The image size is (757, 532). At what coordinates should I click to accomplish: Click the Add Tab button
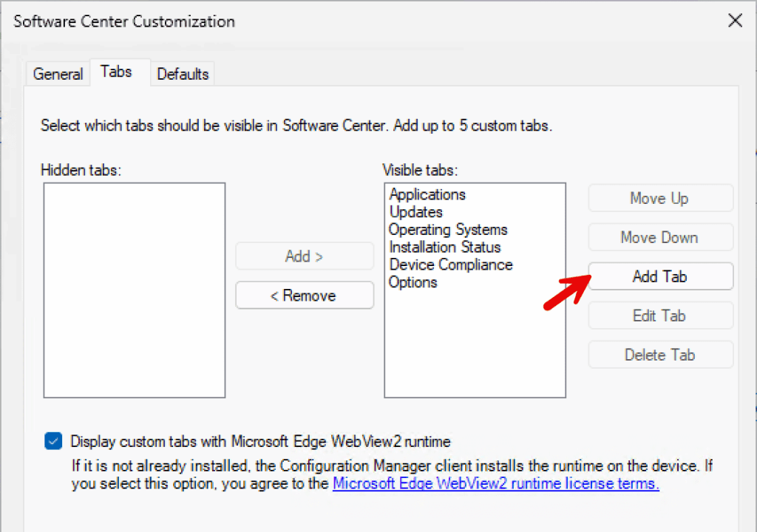click(x=660, y=276)
